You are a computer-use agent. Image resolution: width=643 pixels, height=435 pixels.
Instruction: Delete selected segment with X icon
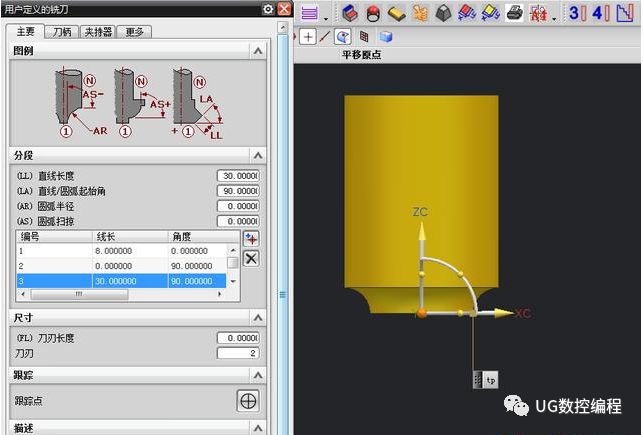[x=251, y=259]
